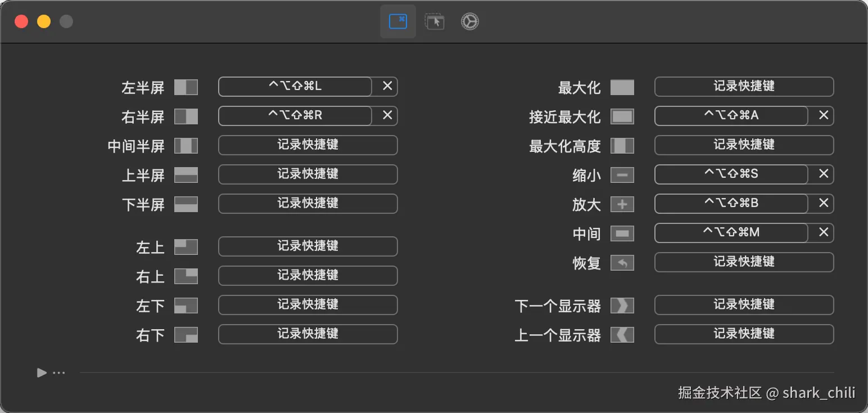Click the next display (下一个显示器) icon
Image resolution: width=868 pixels, height=413 pixels.
tap(622, 306)
